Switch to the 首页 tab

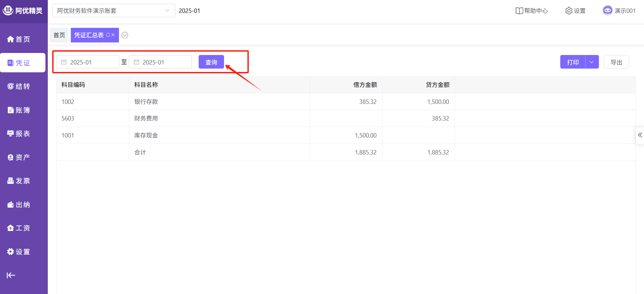click(59, 35)
